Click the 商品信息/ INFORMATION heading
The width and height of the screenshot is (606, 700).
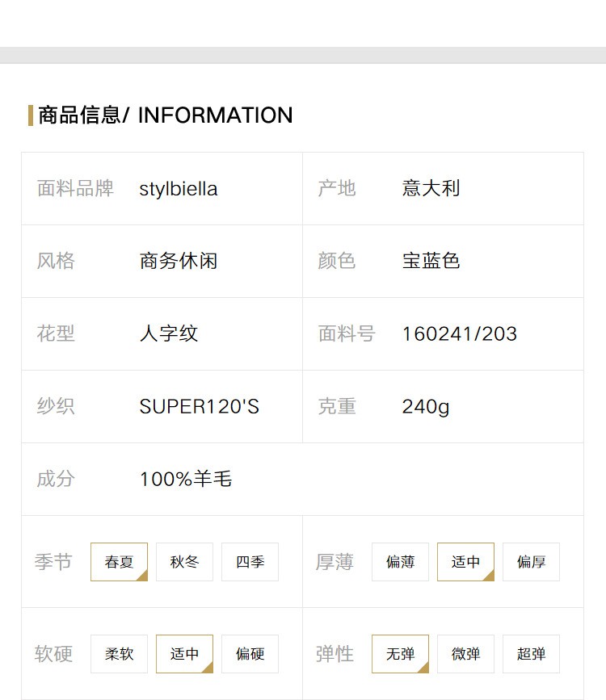[x=166, y=115]
